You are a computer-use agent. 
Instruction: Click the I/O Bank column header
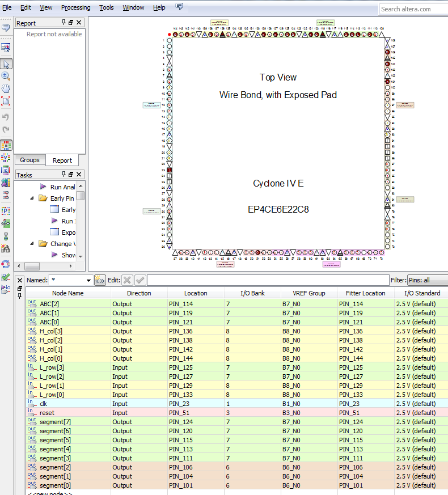coord(252,293)
